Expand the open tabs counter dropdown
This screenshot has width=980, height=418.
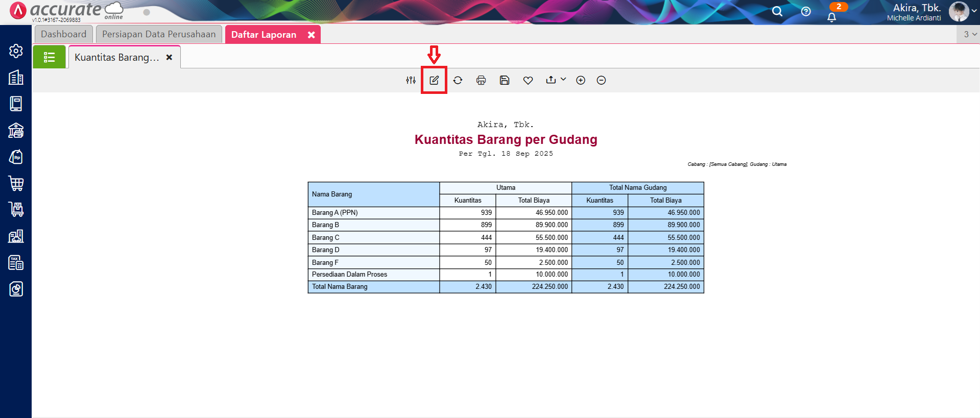970,34
